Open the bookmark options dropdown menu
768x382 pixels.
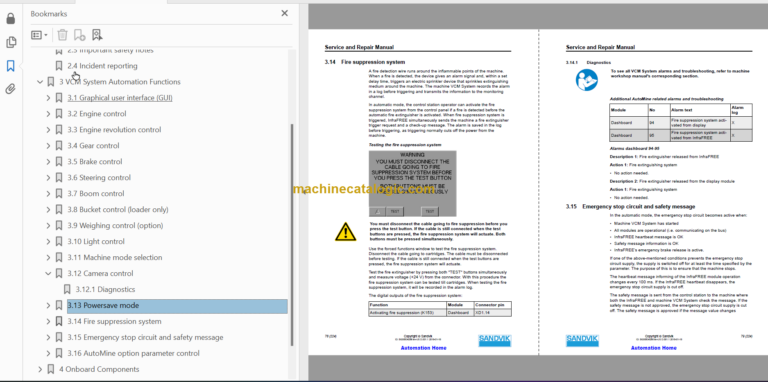click(39, 35)
